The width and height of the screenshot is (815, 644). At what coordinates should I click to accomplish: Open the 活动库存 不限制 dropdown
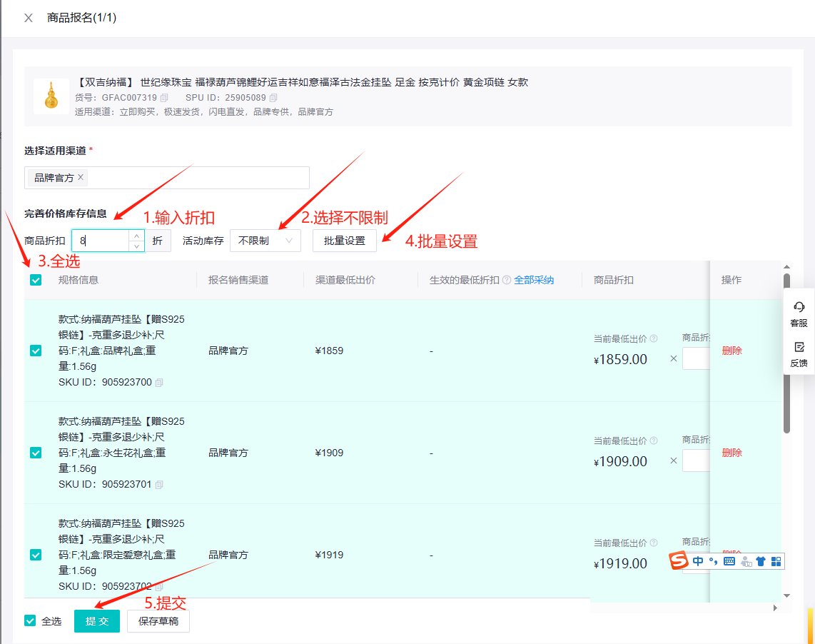point(265,241)
